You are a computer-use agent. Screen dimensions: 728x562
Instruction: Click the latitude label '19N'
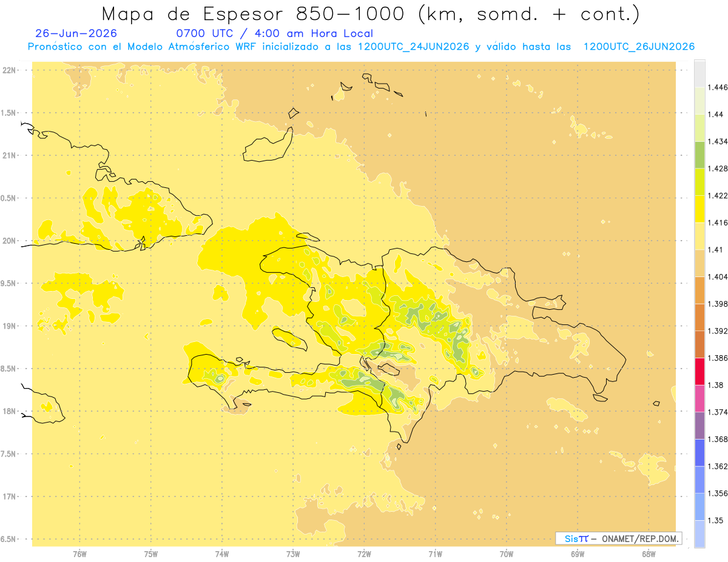(9, 326)
